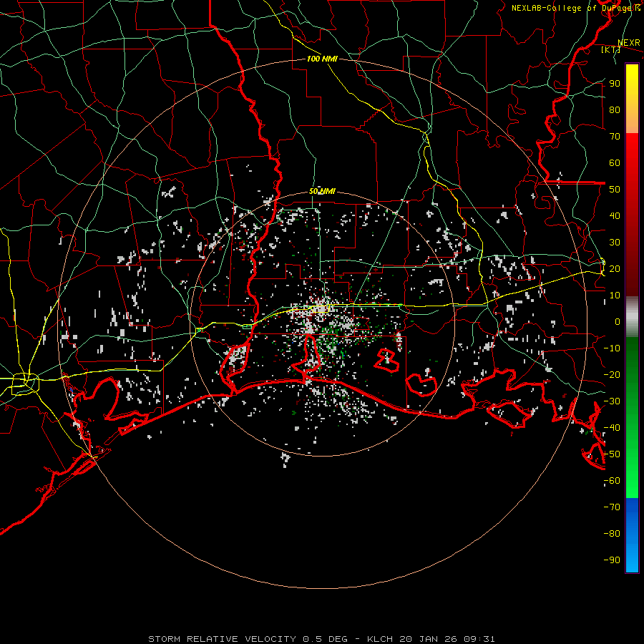
Task: Click the NEXR label above the scale
Action: [x=628, y=43]
